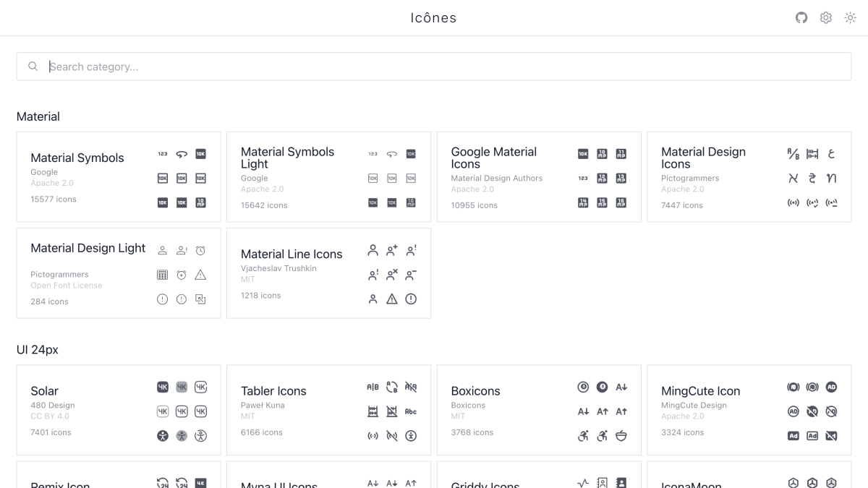Screen dimensions: 868x488
Task: Click the alert circle in Material Line Icons
Action: (411, 299)
